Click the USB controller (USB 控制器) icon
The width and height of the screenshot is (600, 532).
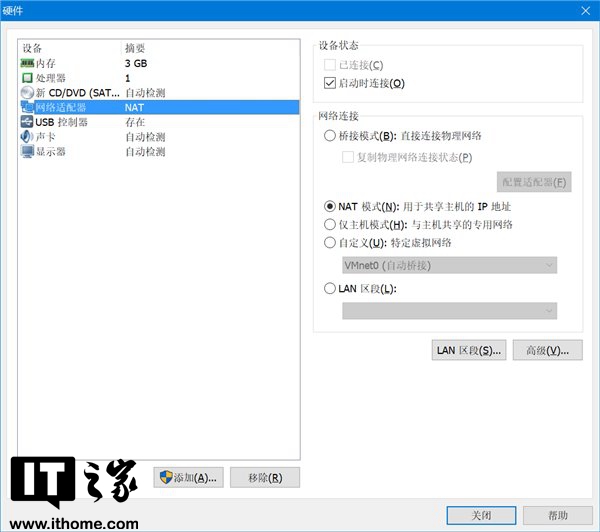27,122
